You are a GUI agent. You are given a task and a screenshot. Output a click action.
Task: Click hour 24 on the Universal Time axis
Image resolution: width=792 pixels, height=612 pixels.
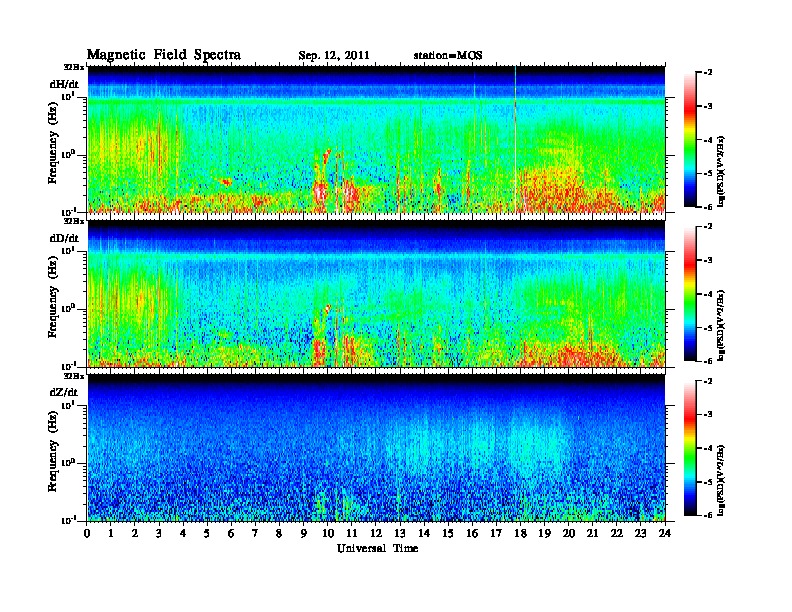pos(665,533)
